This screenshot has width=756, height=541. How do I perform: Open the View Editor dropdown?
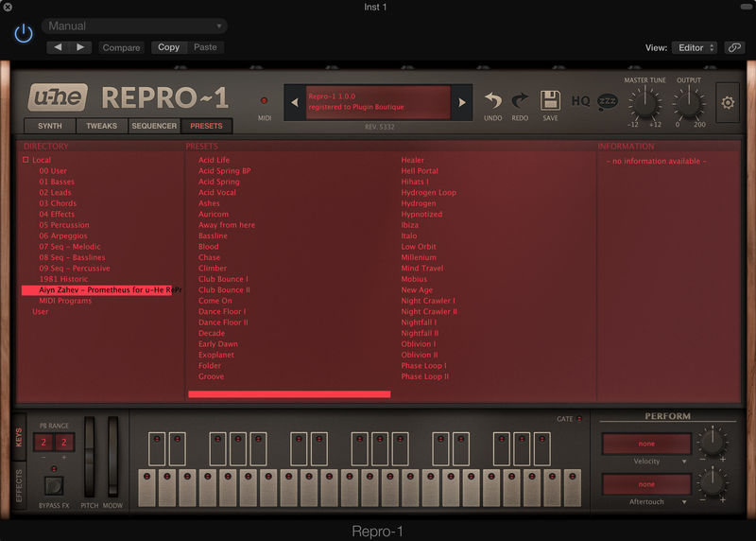pos(696,47)
